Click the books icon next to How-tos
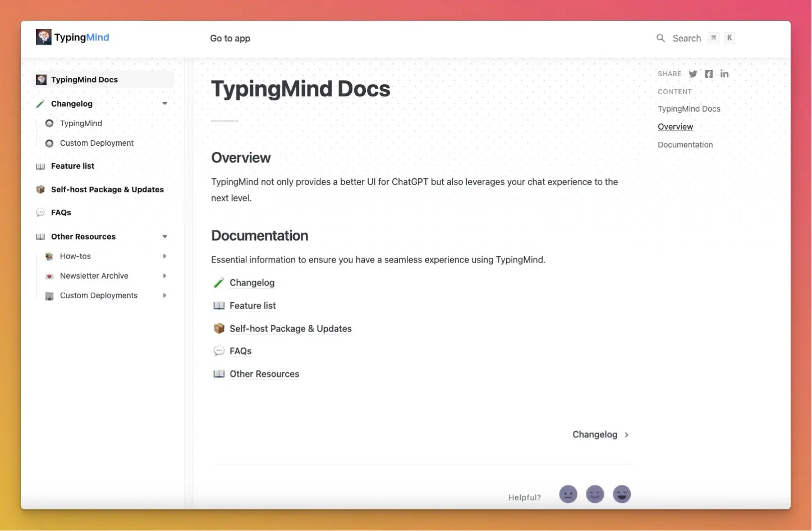 [49, 256]
